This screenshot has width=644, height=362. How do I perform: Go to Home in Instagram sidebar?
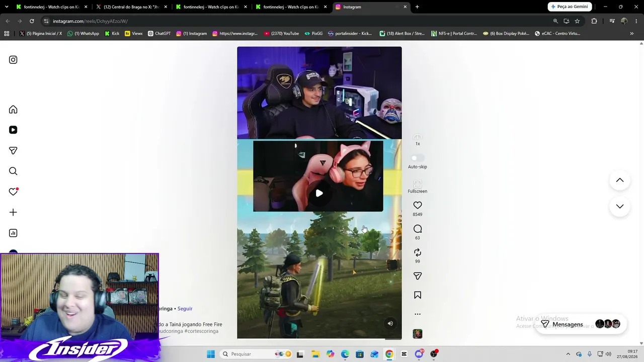pos(13,110)
